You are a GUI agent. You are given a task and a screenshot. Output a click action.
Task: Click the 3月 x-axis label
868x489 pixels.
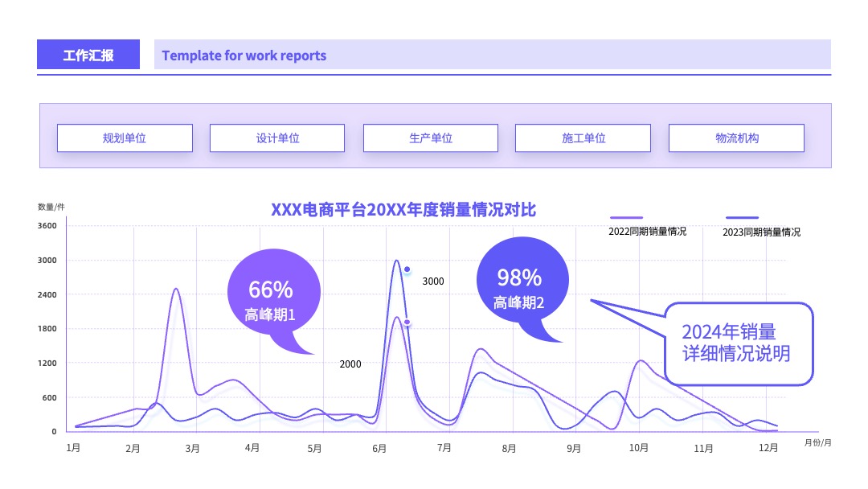pyautogui.click(x=192, y=448)
